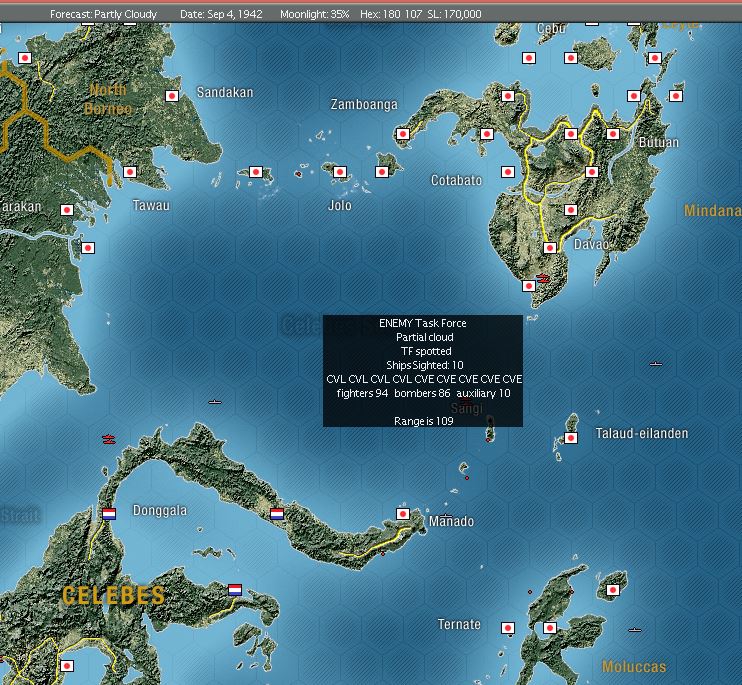The width and height of the screenshot is (742, 685).
Task: Click 'ENEMY Task Force' tooltip heading
Action: click(423, 323)
